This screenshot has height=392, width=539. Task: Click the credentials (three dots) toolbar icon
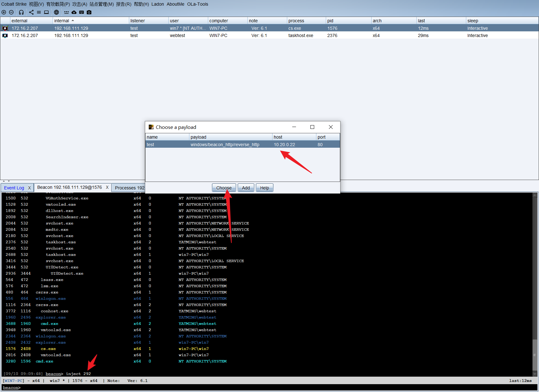(66, 12)
